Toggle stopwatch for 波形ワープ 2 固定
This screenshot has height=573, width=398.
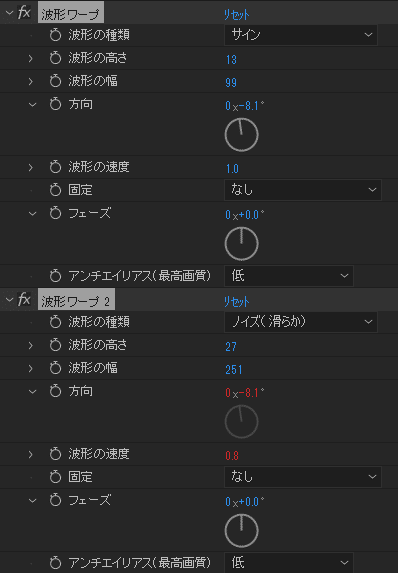click(55, 477)
